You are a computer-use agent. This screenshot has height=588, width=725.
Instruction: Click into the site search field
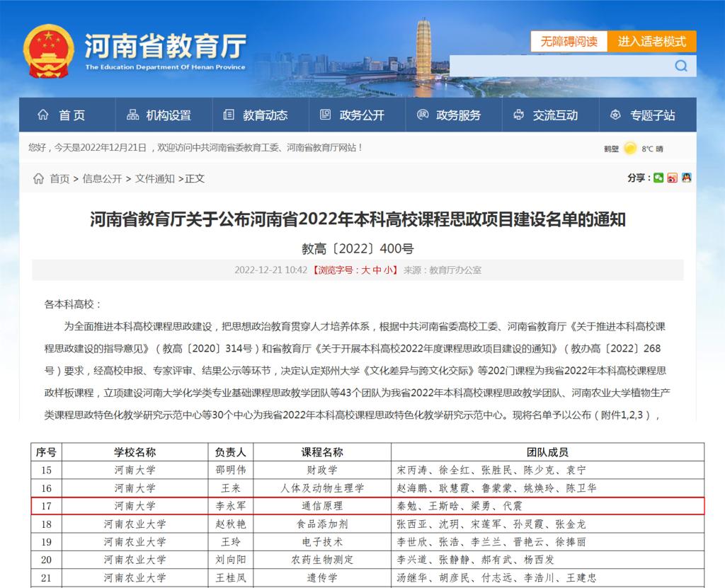pyautogui.click(x=559, y=66)
